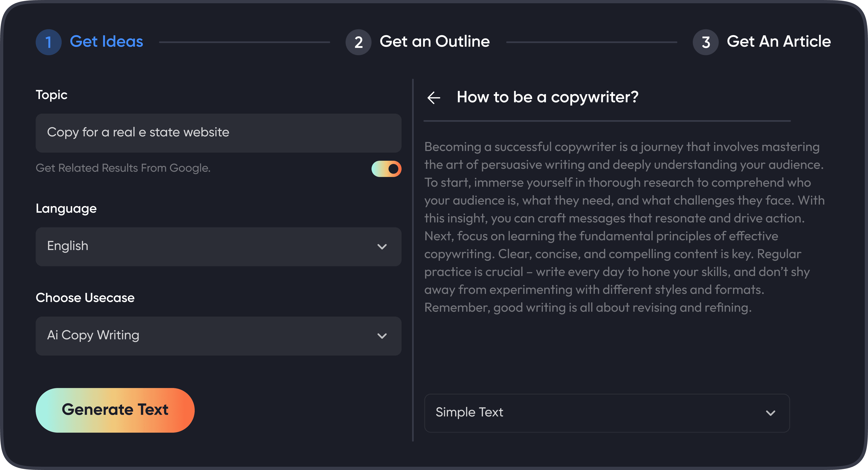Image resolution: width=868 pixels, height=470 pixels.
Task: Click the generated copywriter paragraph text
Action: (x=623, y=227)
